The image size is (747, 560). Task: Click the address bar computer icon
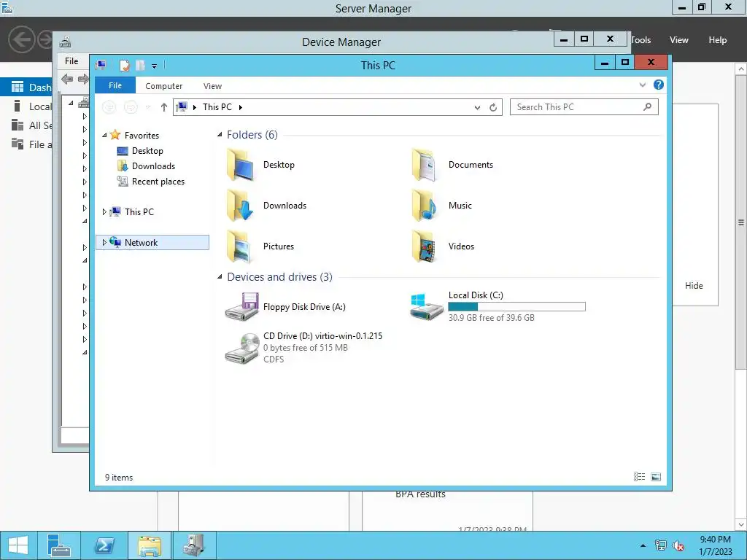182,106
